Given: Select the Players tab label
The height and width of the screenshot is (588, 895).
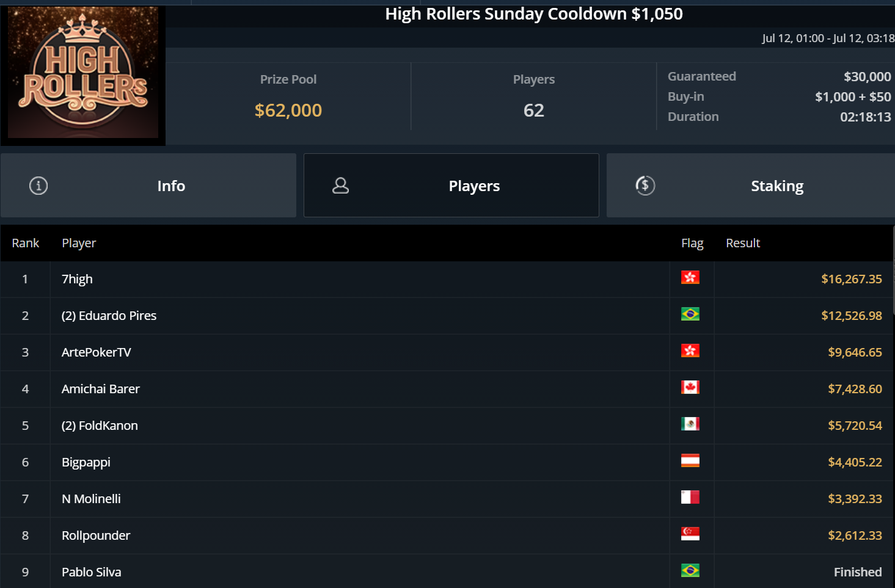Looking at the screenshot, I should [x=474, y=186].
